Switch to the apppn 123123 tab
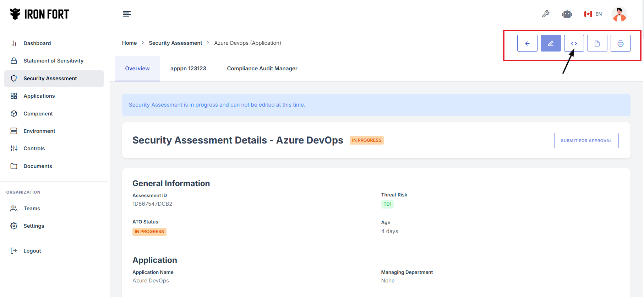 pos(188,69)
